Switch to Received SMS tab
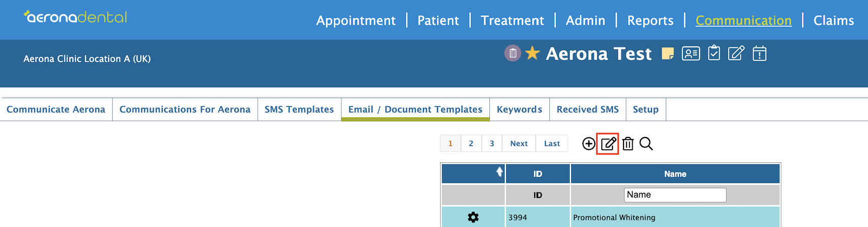Screen dimensions: 868x227 (587, 109)
